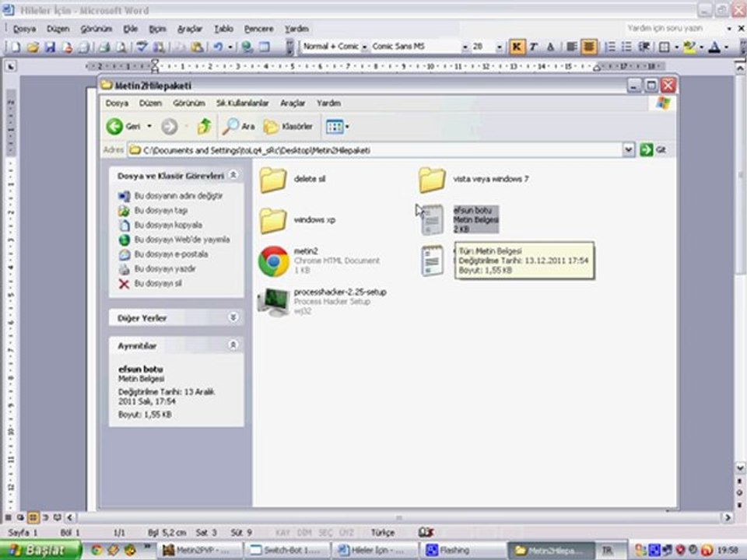Click the borders icon in Word toolbar
The height and width of the screenshot is (560, 747).
point(664,47)
